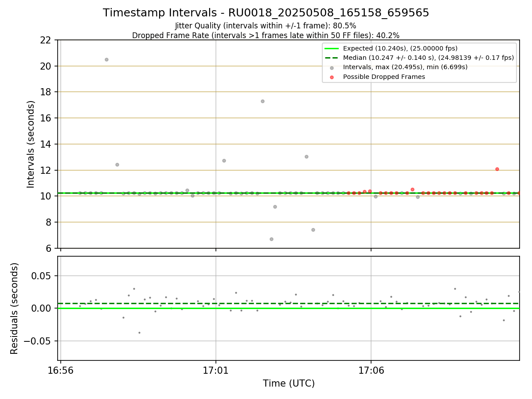Click the maximum gray outlier point near 20.5 seconds
Image resolution: width=532 pixels, height=399 pixels.
pos(106,59)
